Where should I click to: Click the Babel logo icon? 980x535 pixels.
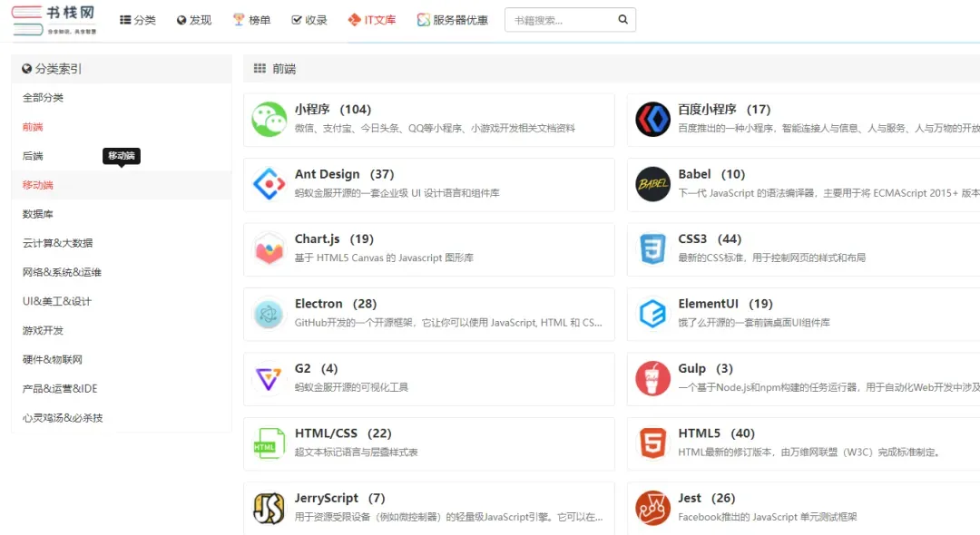point(652,184)
